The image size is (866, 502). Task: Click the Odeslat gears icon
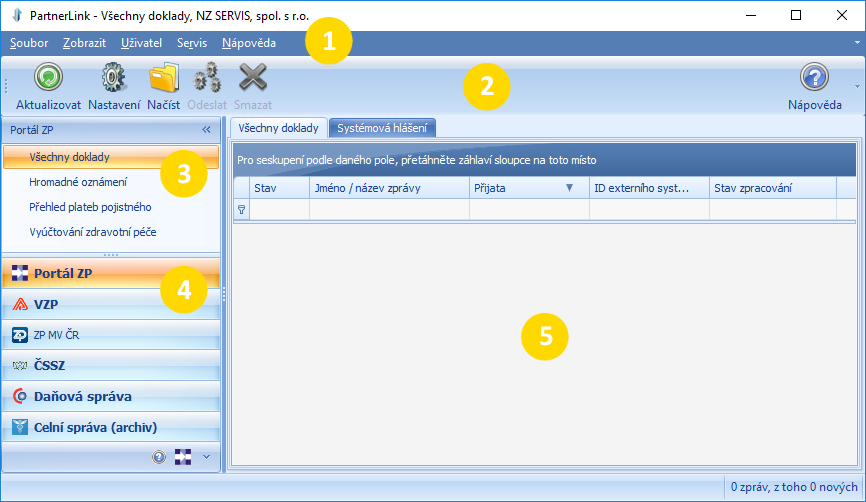click(207, 77)
